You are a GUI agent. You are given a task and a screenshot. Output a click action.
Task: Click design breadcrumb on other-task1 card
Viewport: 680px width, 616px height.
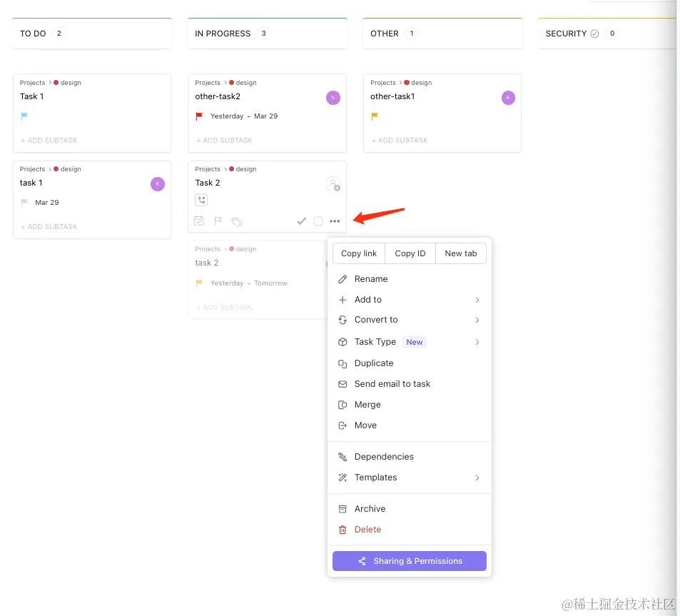coord(421,82)
